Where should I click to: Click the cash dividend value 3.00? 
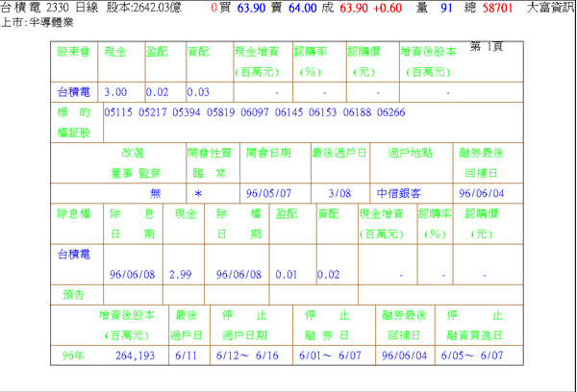pos(115,92)
